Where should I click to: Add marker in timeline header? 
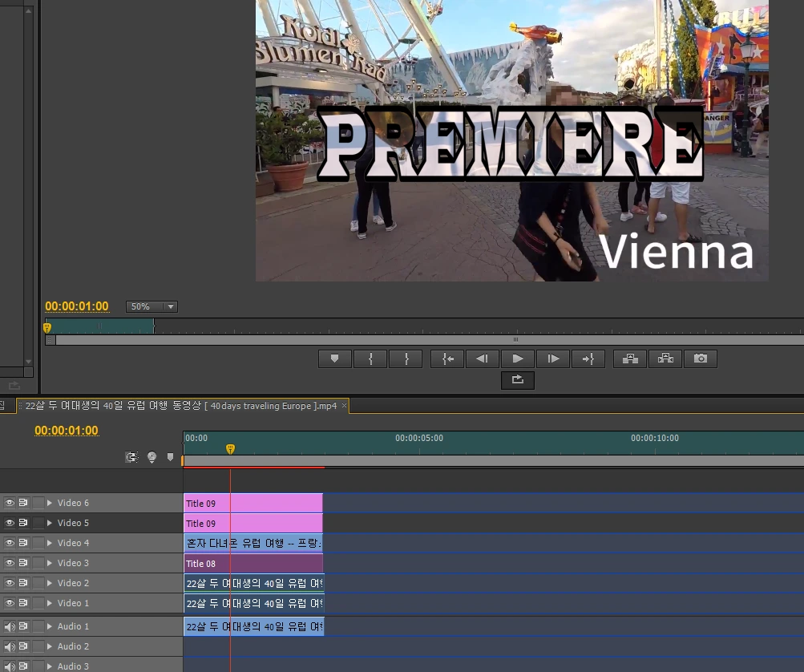pos(170,456)
